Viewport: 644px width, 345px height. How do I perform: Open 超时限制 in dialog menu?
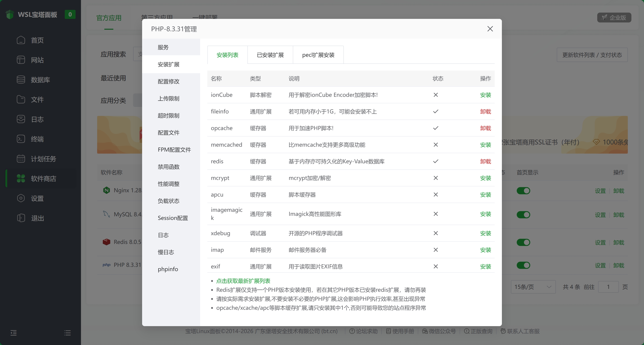171,116
